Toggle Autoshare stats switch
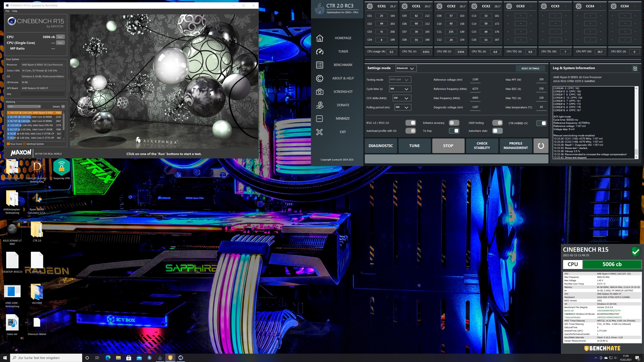 click(x=497, y=131)
